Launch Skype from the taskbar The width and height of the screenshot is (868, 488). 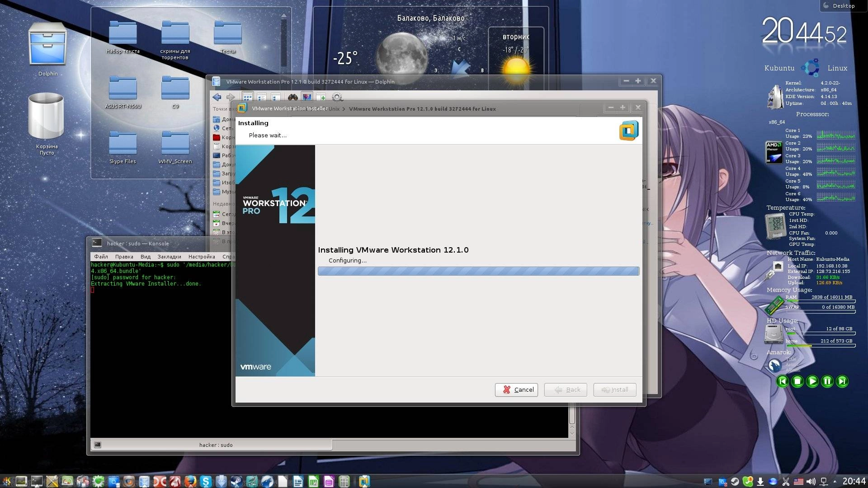coord(206,482)
